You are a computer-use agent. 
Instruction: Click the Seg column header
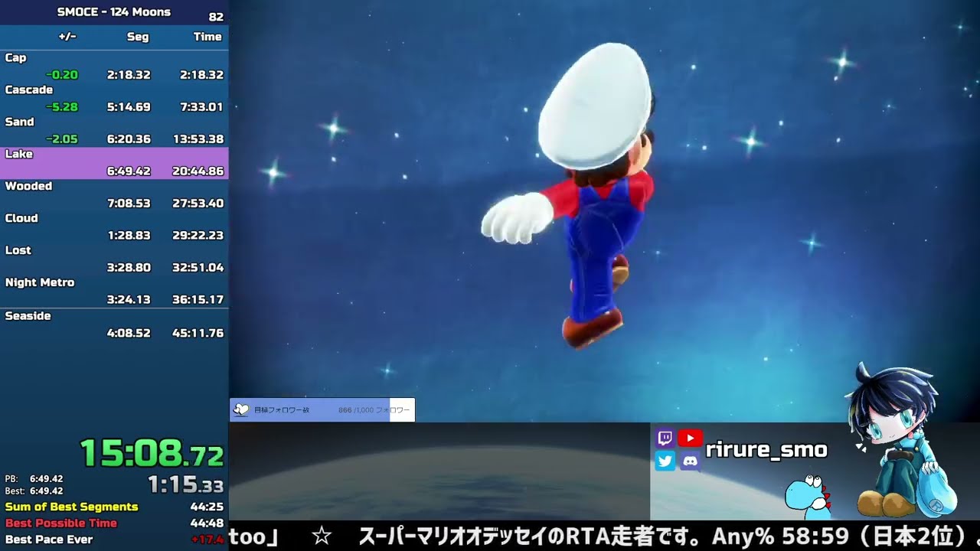click(138, 37)
